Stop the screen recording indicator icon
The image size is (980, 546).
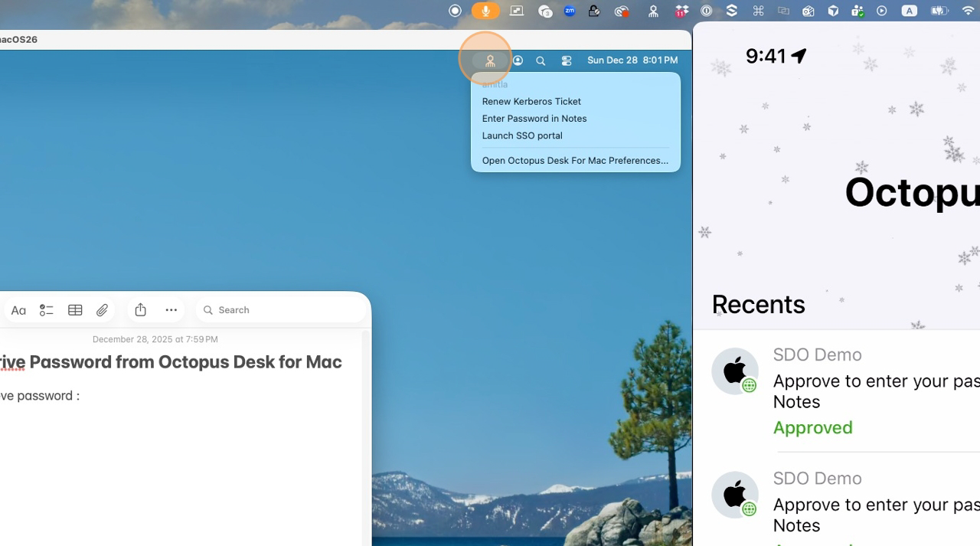(x=455, y=11)
